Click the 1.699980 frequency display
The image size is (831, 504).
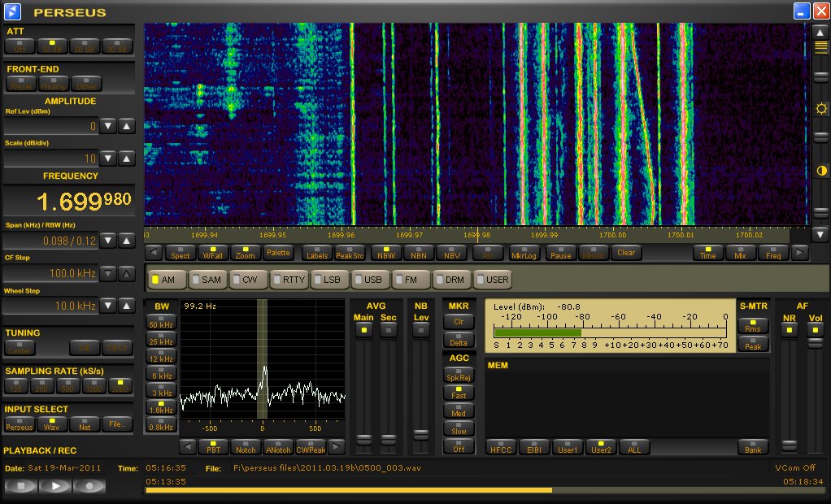pos(69,200)
